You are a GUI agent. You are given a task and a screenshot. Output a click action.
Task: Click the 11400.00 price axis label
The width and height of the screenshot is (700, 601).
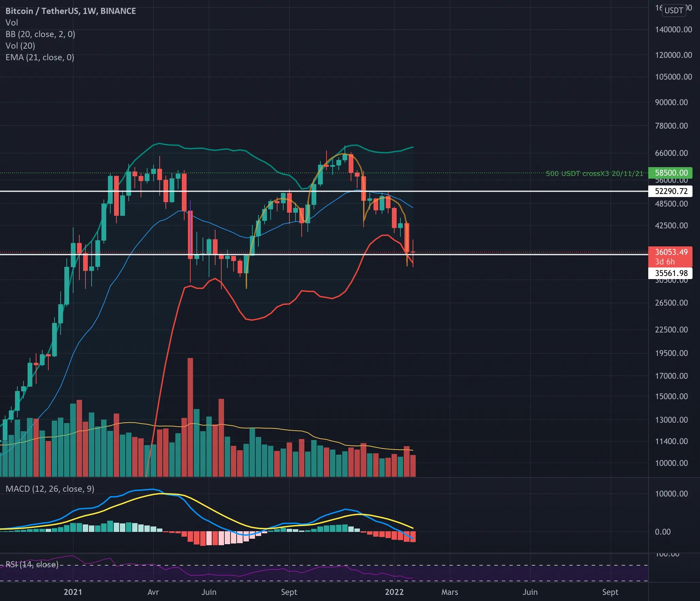click(671, 441)
